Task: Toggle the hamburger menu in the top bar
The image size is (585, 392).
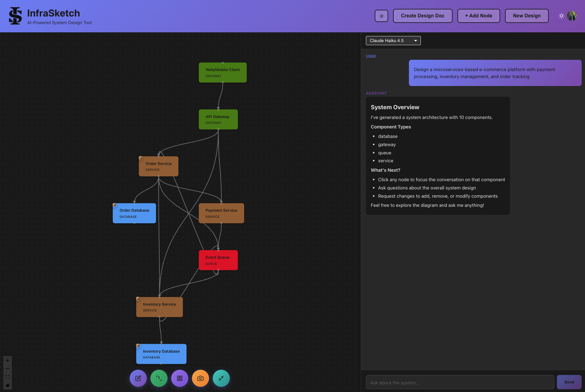Action: [381, 16]
